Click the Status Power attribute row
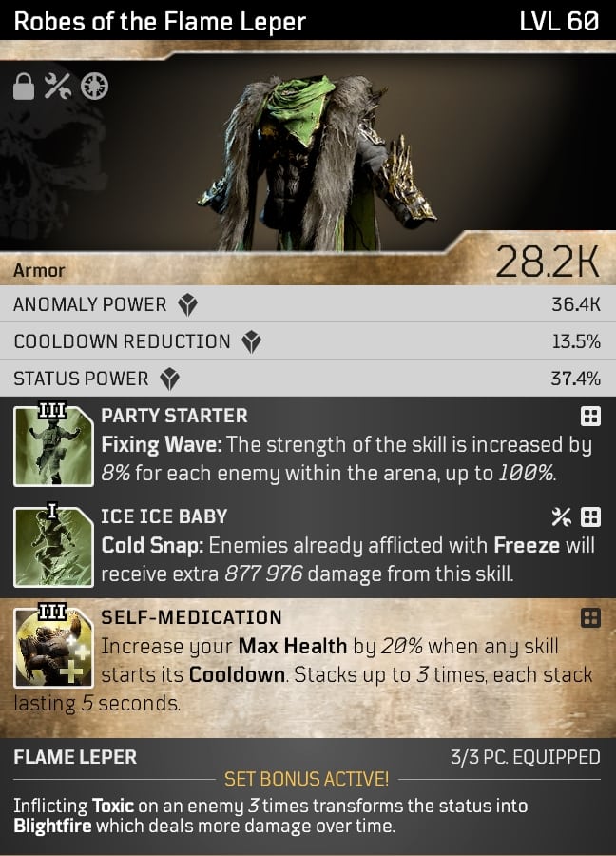616x856 pixels. coord(308,379)
